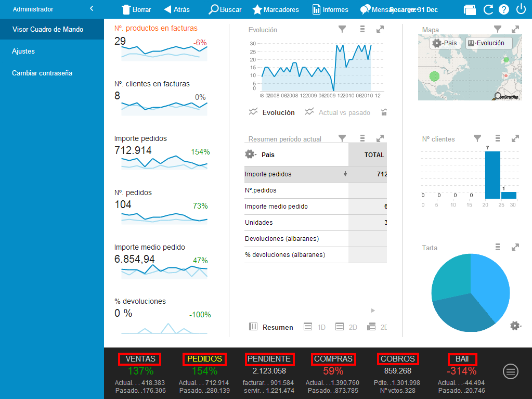Expand the Mapa panel to fullscreen
Screen dimensions: 532x399
515,30
